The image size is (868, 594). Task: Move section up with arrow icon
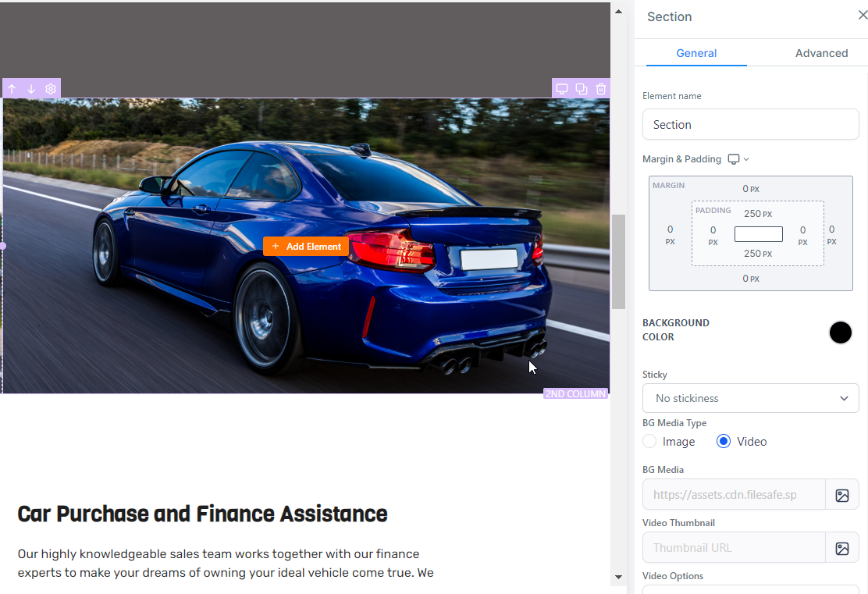12,88
